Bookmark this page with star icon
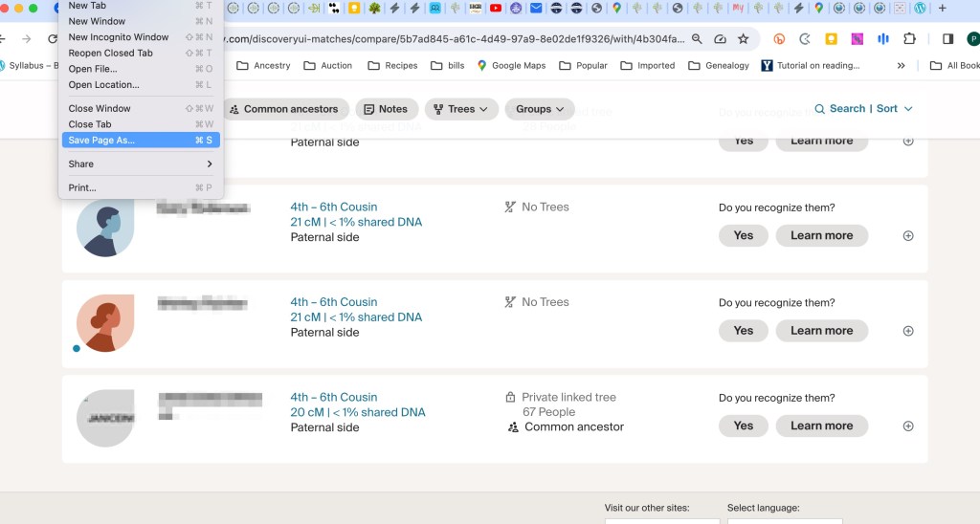This screenshot has height=524, width=980. click(x=744, y=39)
